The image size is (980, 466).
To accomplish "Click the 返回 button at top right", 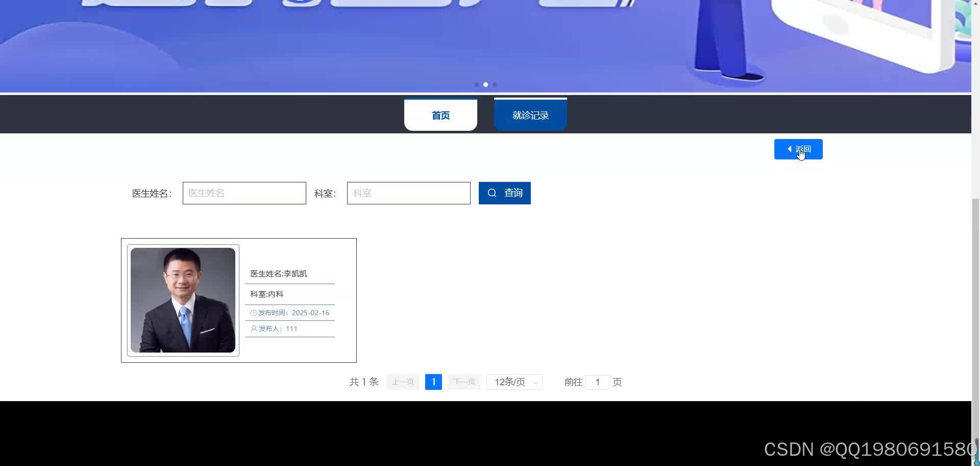I will [798, 149].
